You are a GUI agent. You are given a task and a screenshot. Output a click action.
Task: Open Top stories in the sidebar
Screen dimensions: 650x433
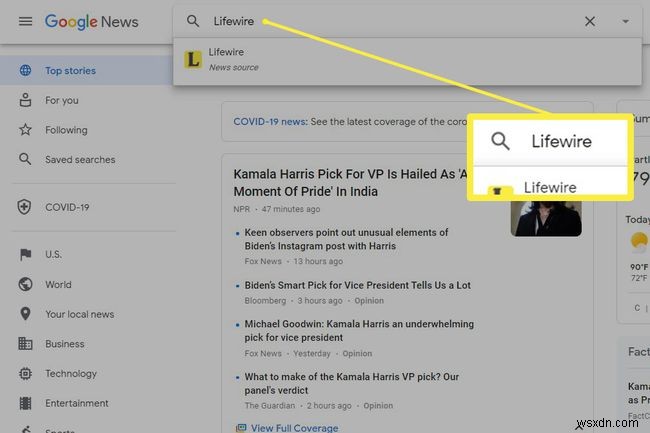[86, 71]
